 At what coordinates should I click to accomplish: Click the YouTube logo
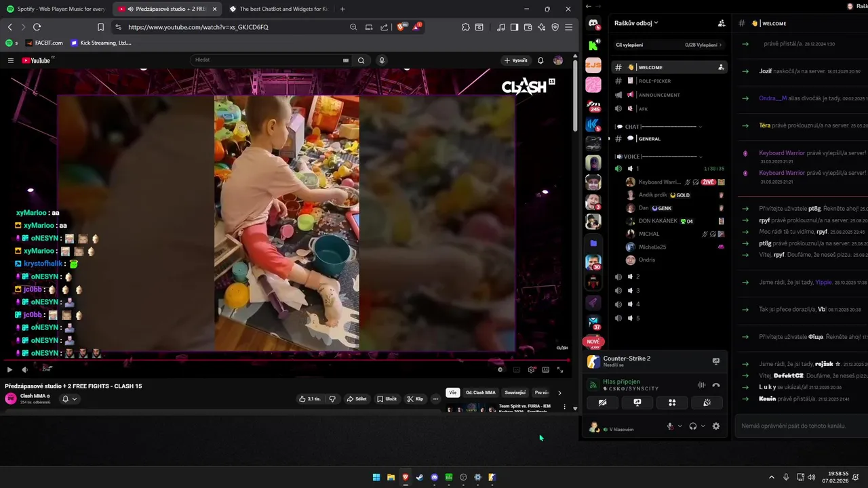[x=37, y=60]
